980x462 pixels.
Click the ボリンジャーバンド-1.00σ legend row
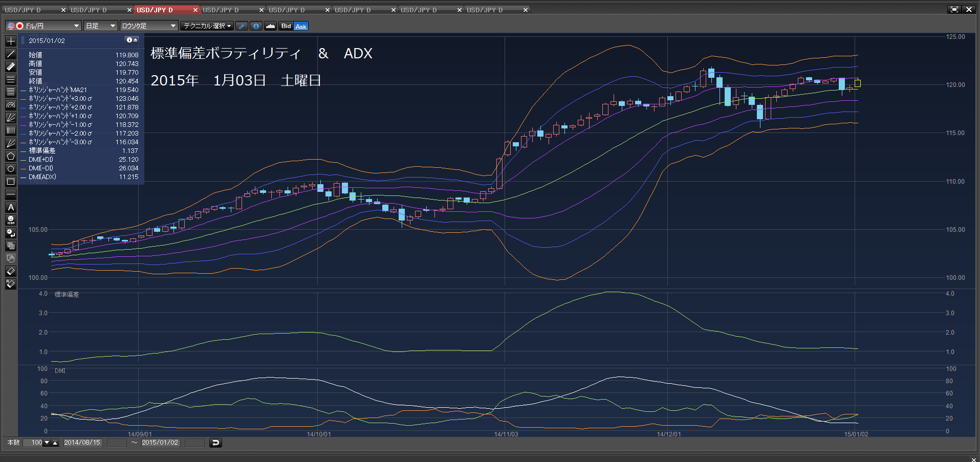tap(80, 125)
